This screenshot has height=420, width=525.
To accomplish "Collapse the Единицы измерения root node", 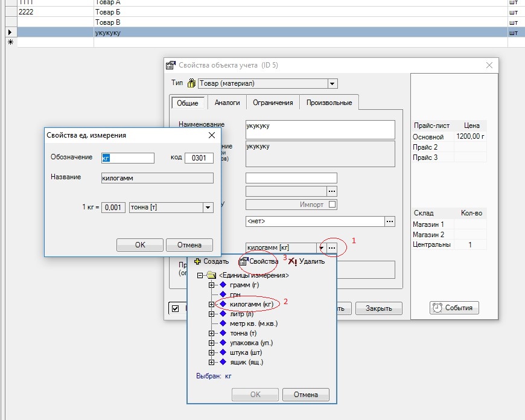I will pos(200,275).
